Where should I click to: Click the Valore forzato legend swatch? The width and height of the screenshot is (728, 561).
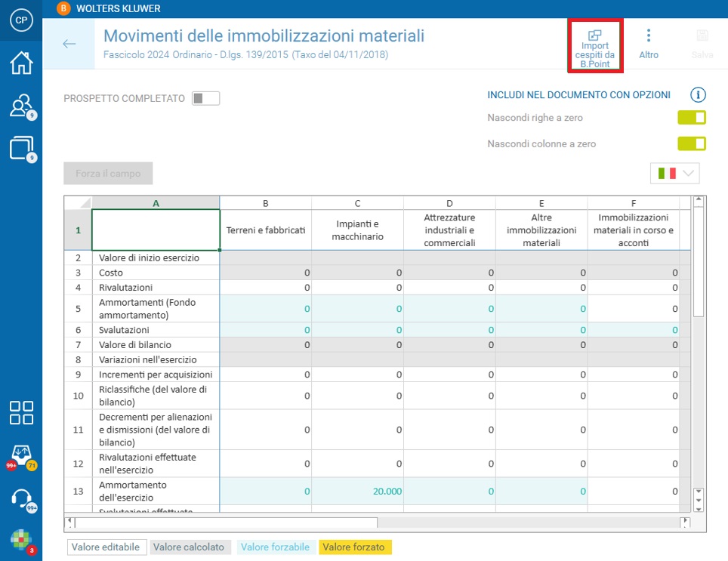[355, 547]
